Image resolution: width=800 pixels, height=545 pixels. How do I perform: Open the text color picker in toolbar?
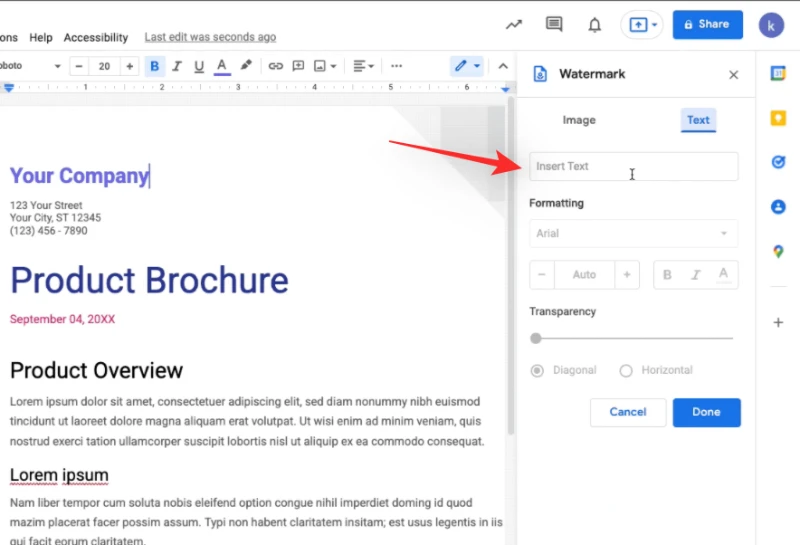221,66
